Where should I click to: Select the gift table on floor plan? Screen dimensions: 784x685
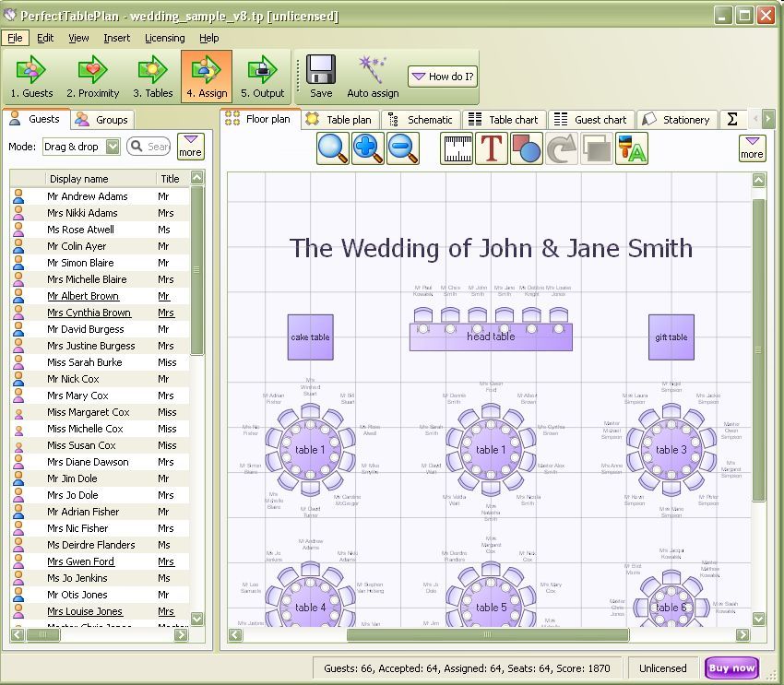[671, 337]
